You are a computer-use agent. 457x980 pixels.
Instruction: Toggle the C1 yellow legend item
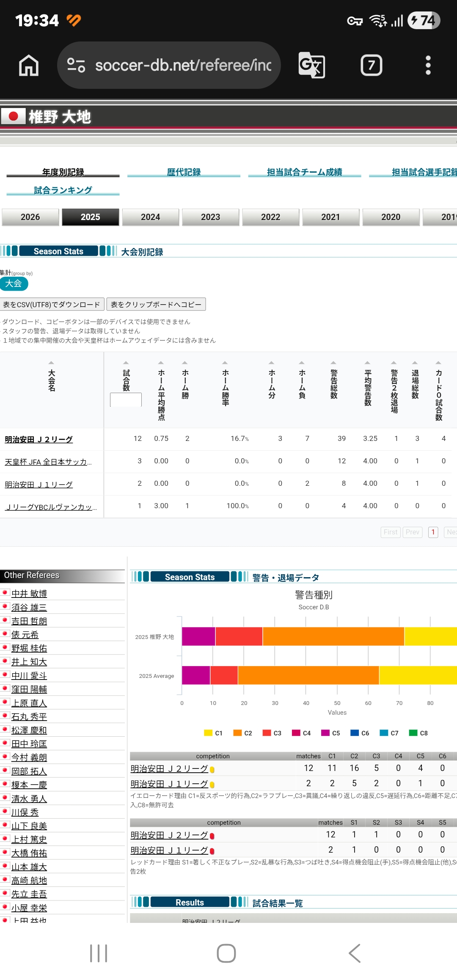coord(213,733)
